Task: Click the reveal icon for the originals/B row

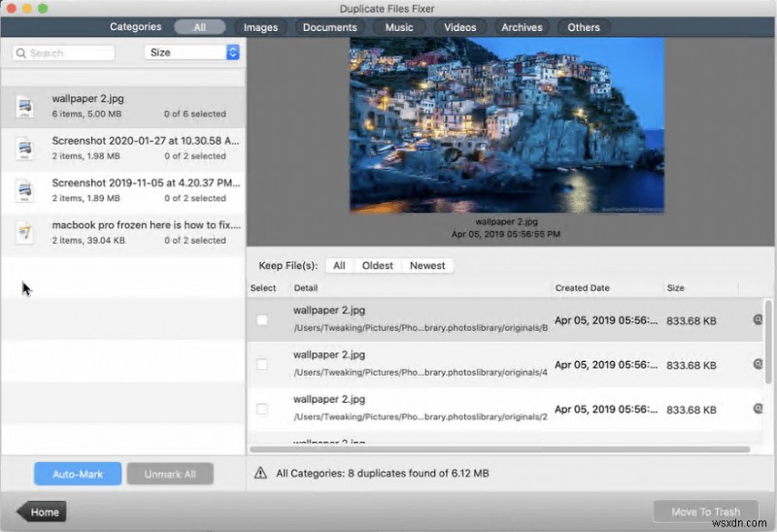Action: (x=758, y=320)
